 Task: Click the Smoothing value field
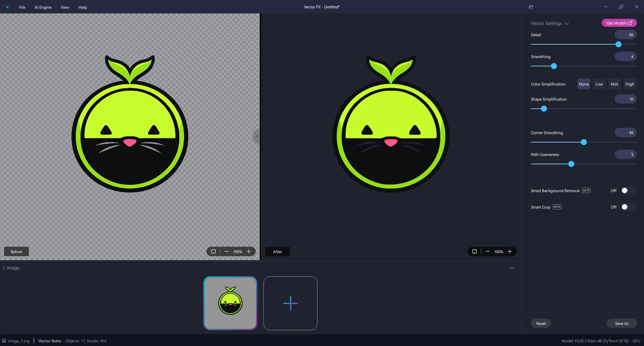[626, 57]
